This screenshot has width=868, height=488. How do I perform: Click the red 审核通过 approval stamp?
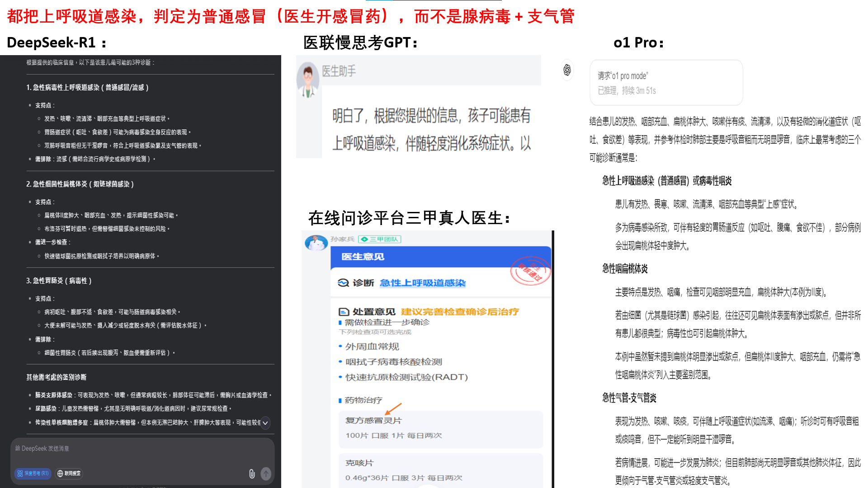[x=530, y=272]
